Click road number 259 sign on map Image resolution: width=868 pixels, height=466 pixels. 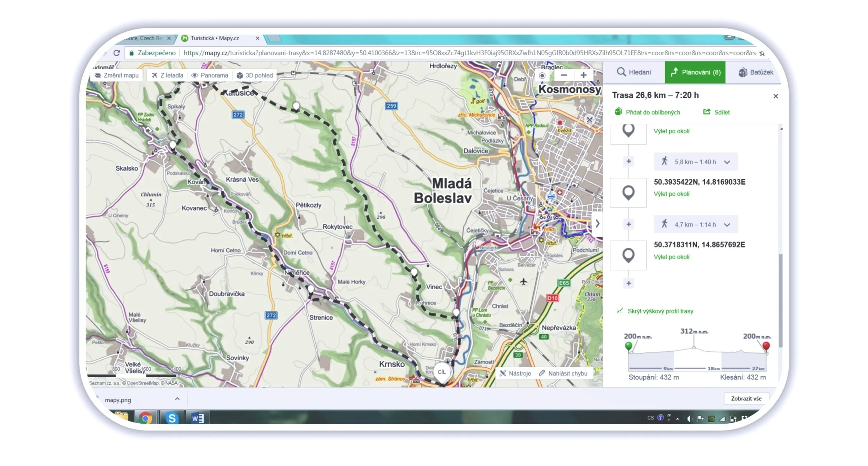[391, 106]
